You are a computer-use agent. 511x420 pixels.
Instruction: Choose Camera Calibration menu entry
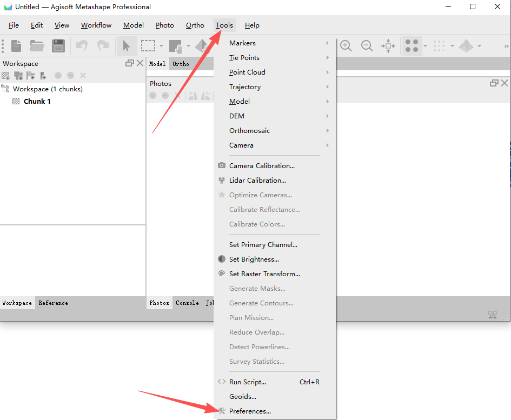pos(262,166)
